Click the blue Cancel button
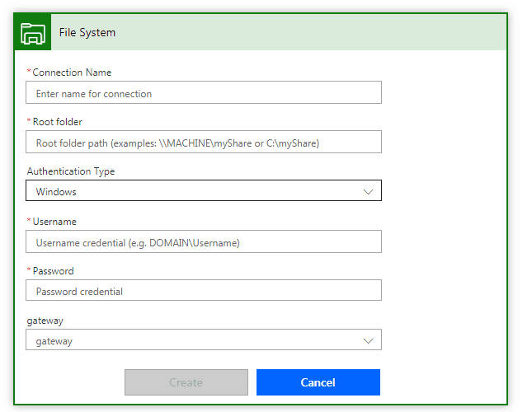532x412 pixels. [318, 382]
